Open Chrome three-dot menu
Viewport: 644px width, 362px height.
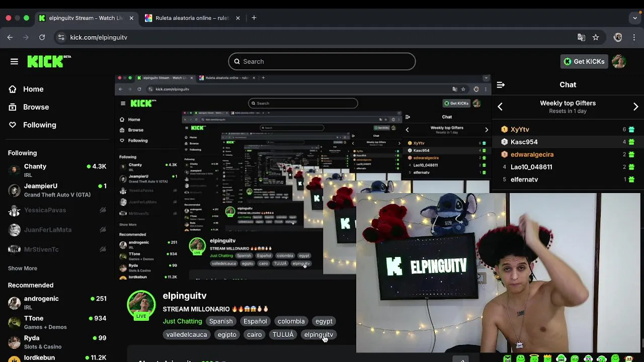[634, 37]
